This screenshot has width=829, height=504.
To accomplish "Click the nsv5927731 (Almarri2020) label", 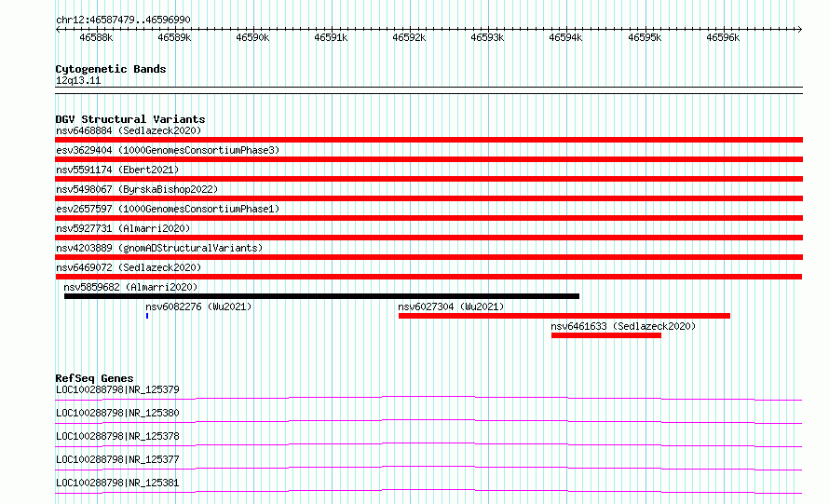I will tap(123, 228).
